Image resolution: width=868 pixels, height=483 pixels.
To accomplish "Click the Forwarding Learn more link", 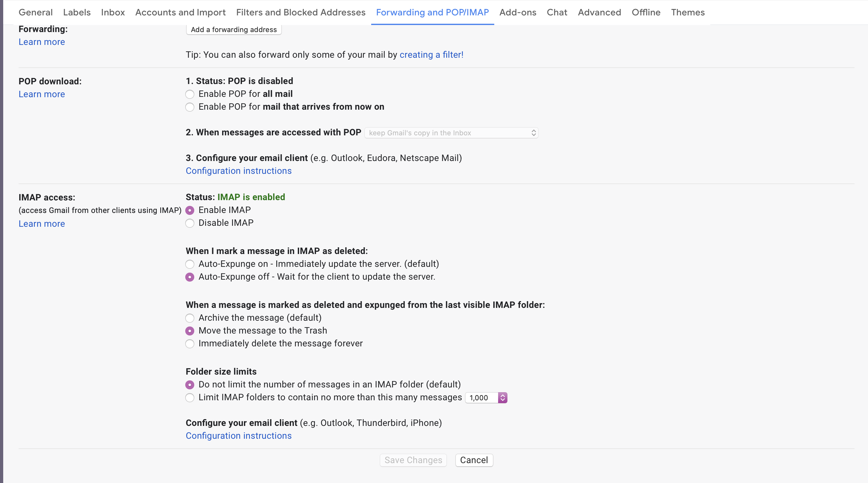I will point(42,42).
